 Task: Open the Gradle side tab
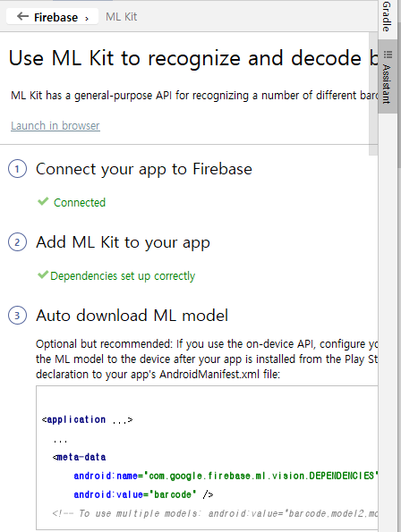[x=387, y=16]
